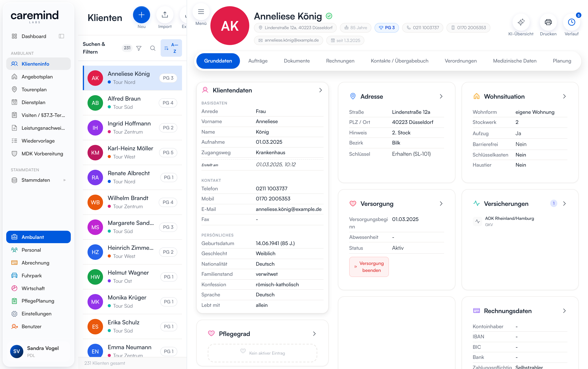Select Klienteninfo in the sidebar
This screenshot has width=588, height=369.
click(x=38, y=64)
